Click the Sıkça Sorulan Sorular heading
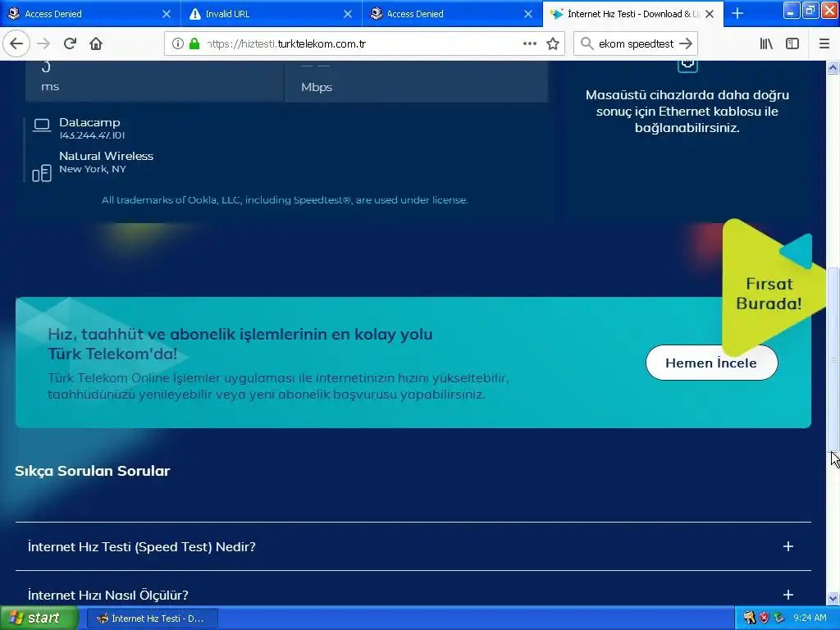The image size is (840, 630). point(92,471)
